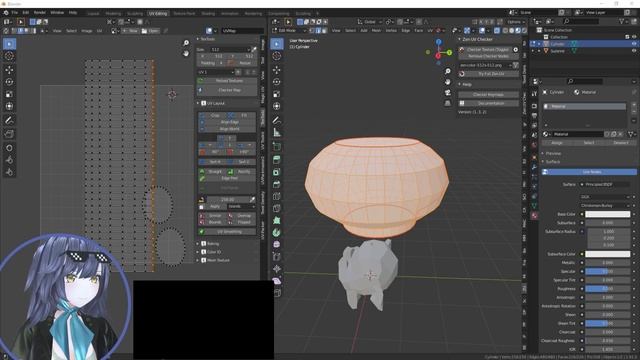This screenshot has width=640, height=360.
Task: Open the Christensen-Burley subsurface method dropdown
Action: click(x=605, y=205)
